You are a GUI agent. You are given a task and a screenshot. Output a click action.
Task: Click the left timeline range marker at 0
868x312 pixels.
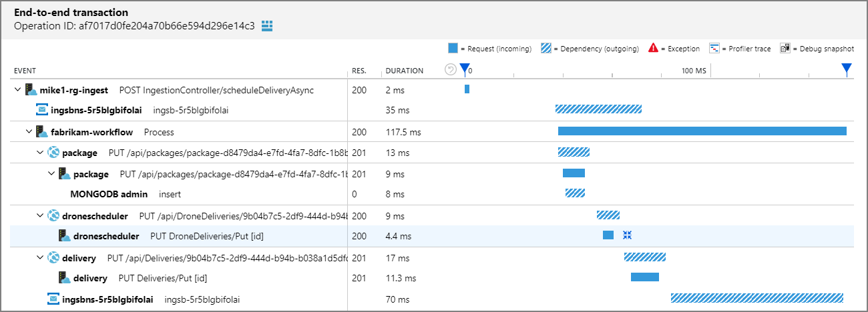(465, 70)
